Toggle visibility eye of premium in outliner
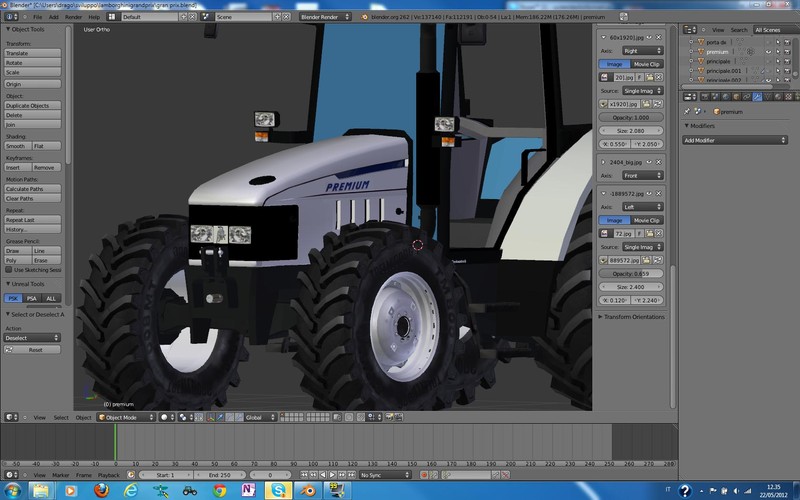 (x=768, y=52)
